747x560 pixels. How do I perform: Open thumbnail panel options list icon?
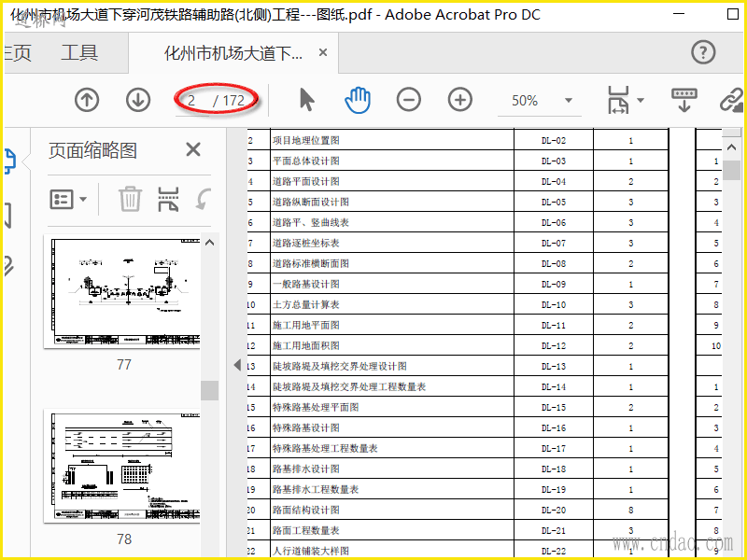click(68, 199)
